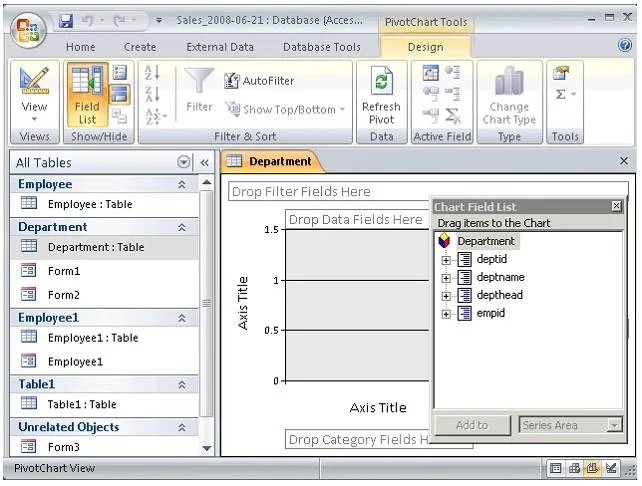The image size is (642, 486).
Task: Select Department root in field list
Action: tap(486, 241)
